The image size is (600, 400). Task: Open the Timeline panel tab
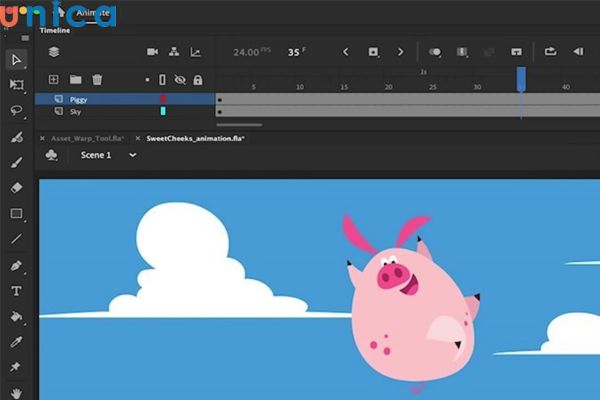tap(55, 30)
